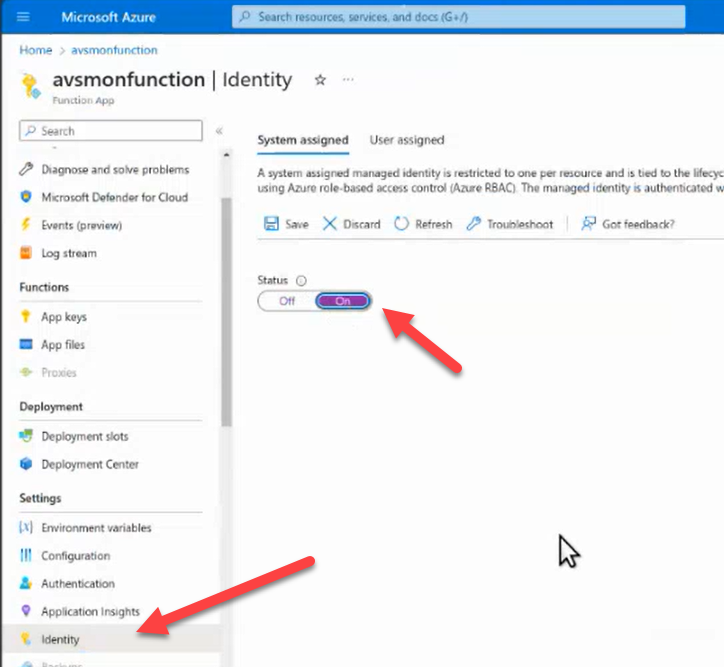Open Environment variables
The width and height of the screenshot is (724, 667).
pos(96,528)
